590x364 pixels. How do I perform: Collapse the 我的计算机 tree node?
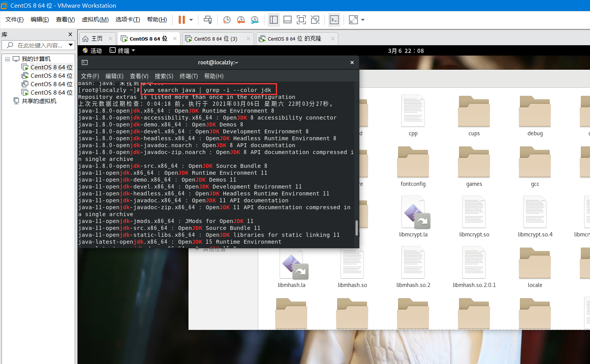pyautogui.click(x=7, y=59)
